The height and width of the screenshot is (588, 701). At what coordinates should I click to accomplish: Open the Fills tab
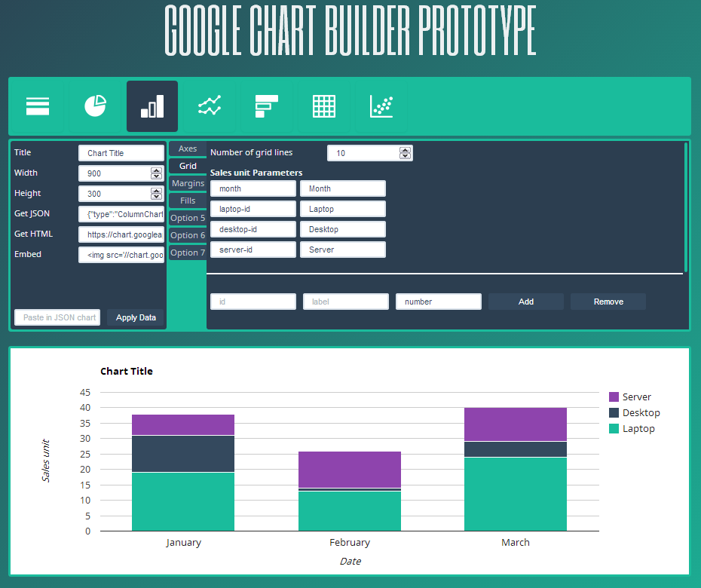(x=188, y=201)
